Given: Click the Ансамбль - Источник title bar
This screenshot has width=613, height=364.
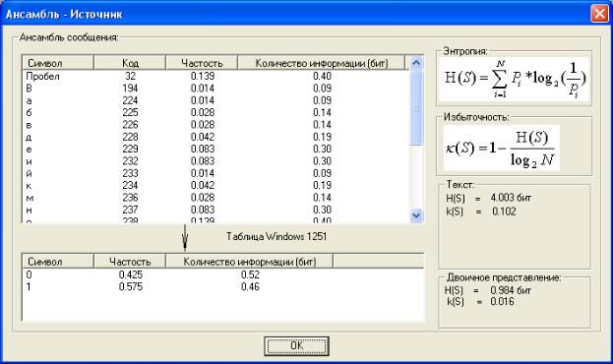Looking at the screenshot, I should [x=295, y=14].
